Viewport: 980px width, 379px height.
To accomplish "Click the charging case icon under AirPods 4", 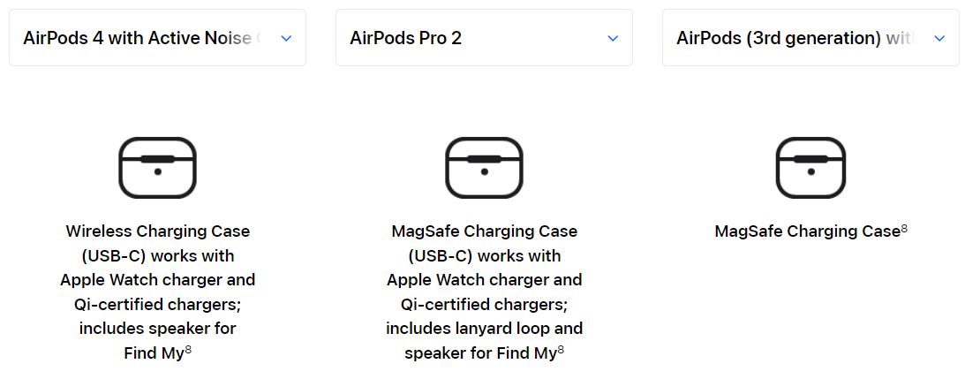I will (x=157, y=168).
